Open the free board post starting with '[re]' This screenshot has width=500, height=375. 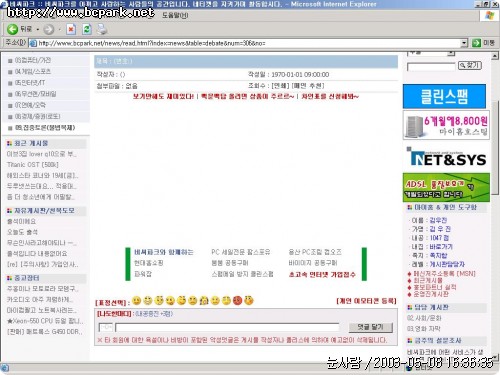(x=43, y=264)
